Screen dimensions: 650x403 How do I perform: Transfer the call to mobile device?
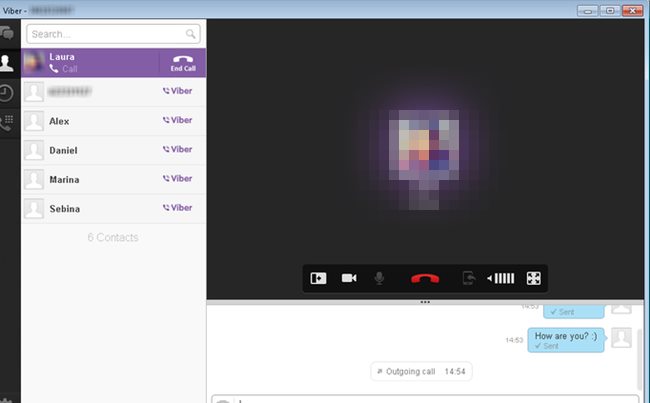[x=469, y=278]
